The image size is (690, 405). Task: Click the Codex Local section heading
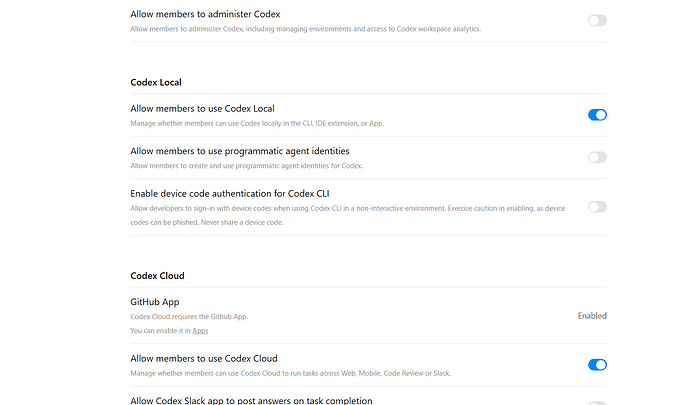pos(156,82)
